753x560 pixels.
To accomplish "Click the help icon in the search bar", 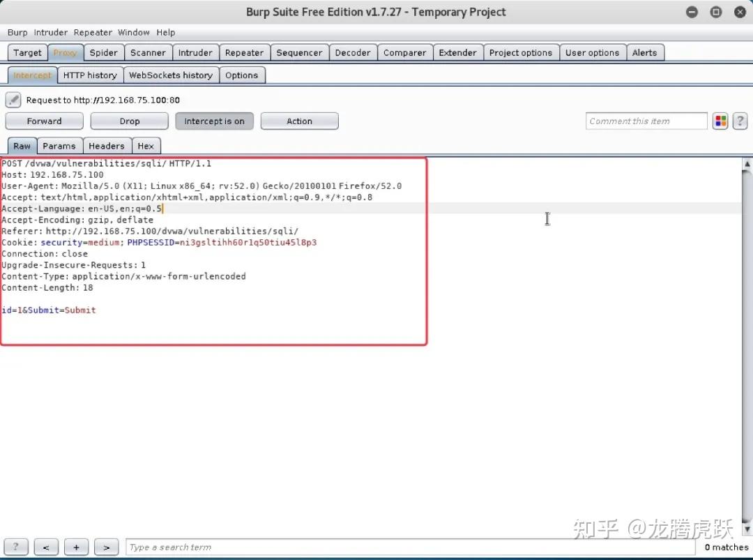I will pyautogui.click(x=15, y=547).
